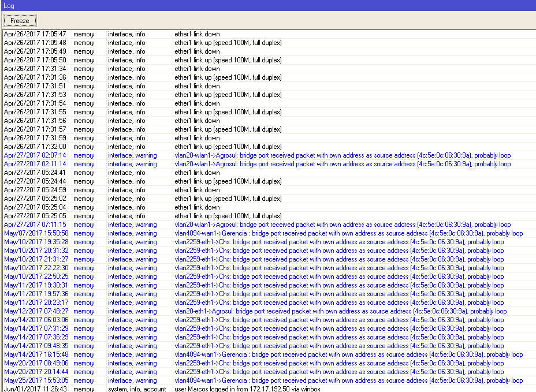This screenshot has width=536, height=392.
Task: Select log row timestamped Apr/27/2017 05:25:04
Action: pyautogui.click(x=269, y=207)
